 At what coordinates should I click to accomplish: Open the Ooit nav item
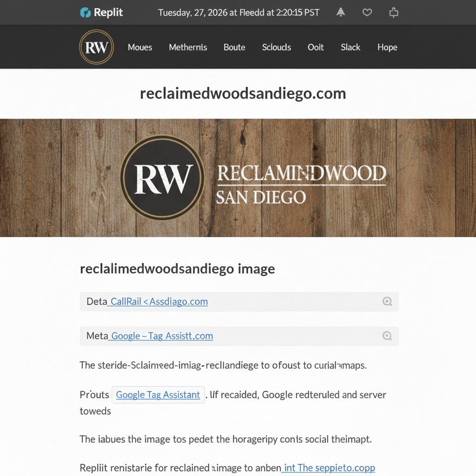[316, 47]
